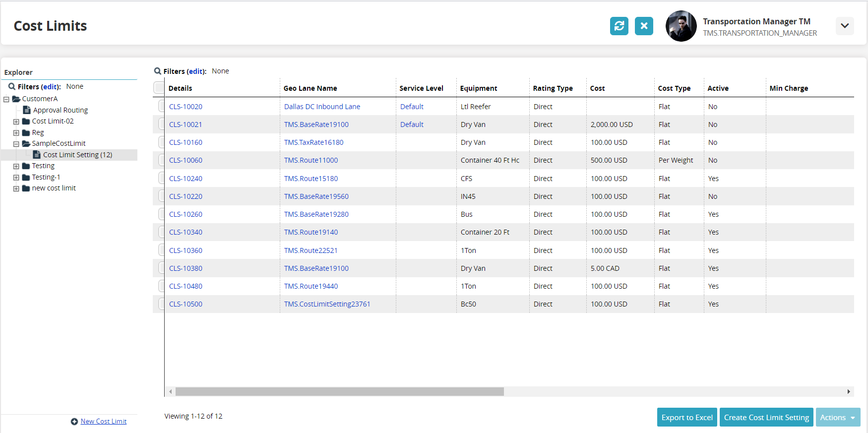
Task: Check the select-all checkbox in table header
Action: coord(159,88)
